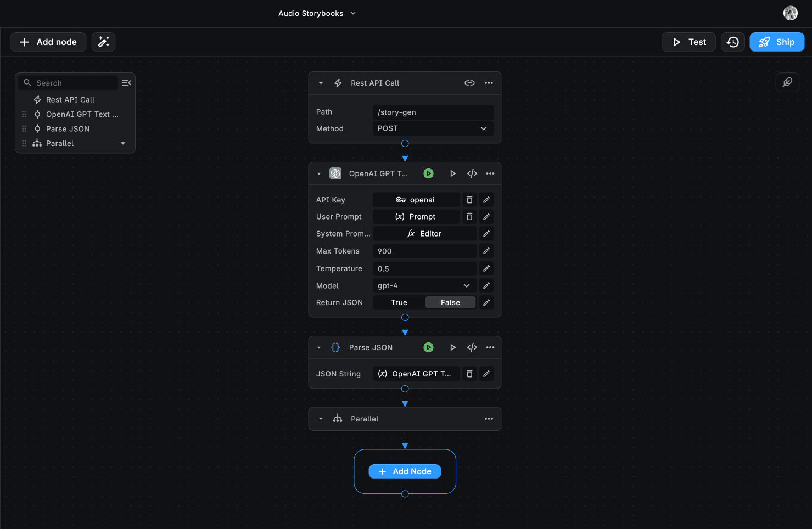
Task: Delete the API Key openai value
Action: (469, 200)
